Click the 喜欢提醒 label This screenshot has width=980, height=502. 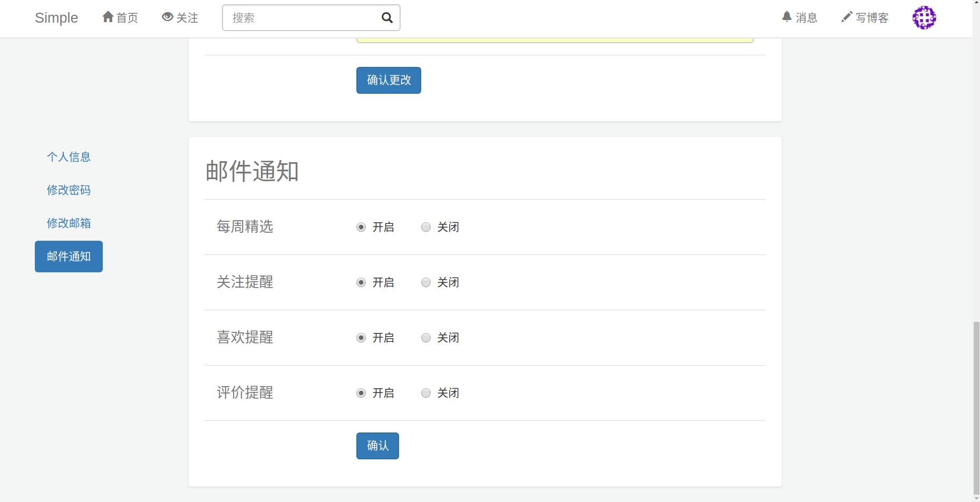point(245,337)
